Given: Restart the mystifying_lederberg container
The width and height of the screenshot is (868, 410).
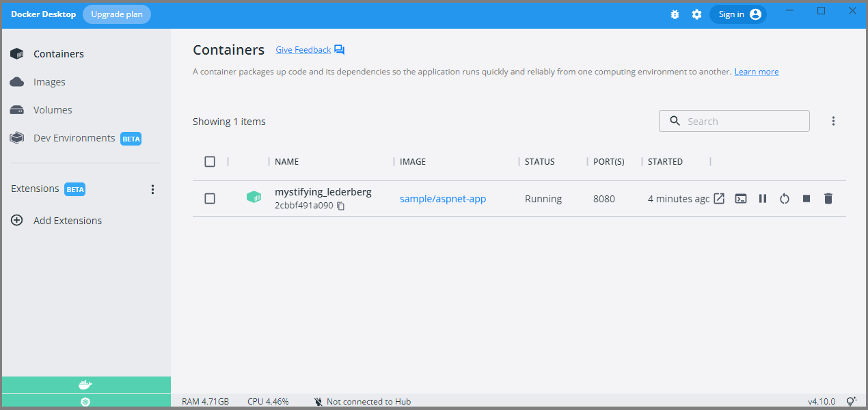Looking at the screenshot, I should tap(785, 199).
